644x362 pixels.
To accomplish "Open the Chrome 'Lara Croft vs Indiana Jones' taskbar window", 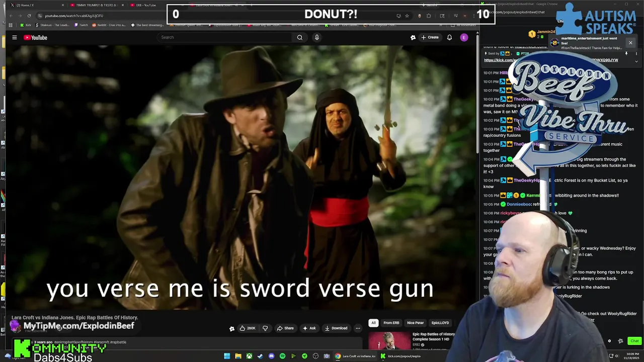I will coord(355,356).
